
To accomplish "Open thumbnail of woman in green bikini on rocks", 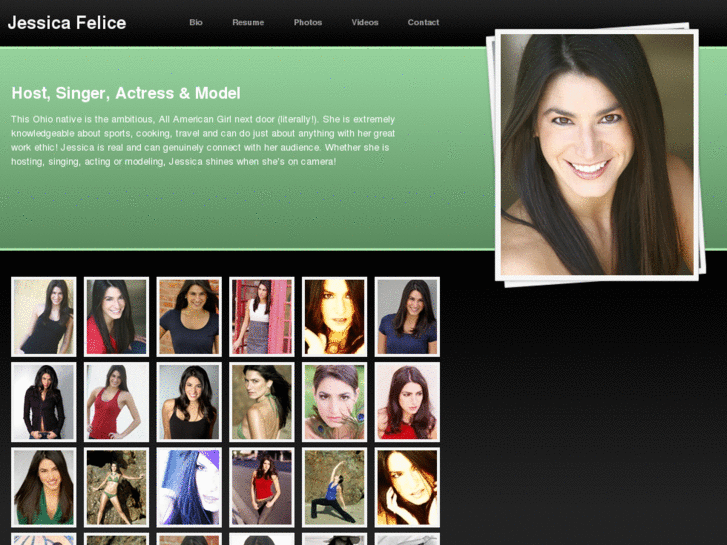I will [x=116, y=487].
